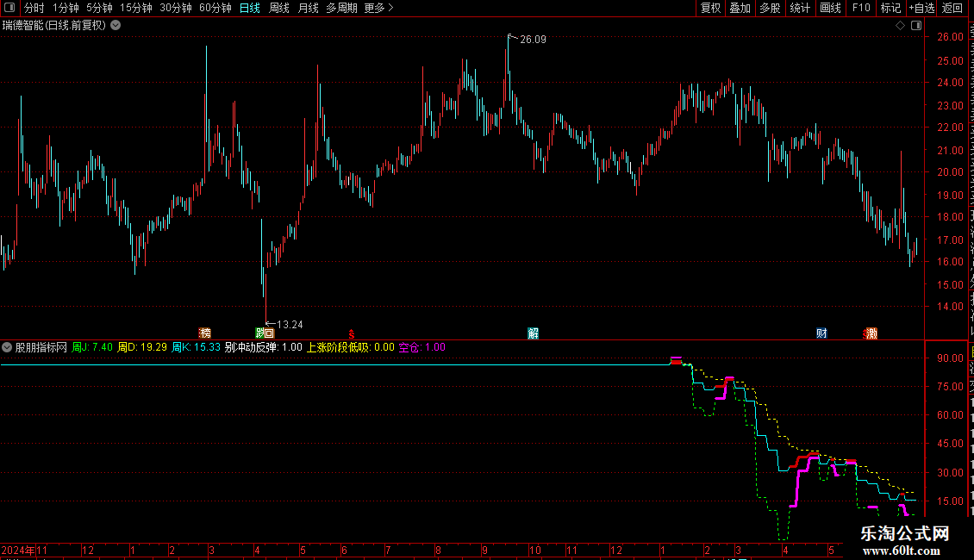This screenshot has height=560, width=974.
Task: Select the 日线 daily chart tab
Action: tap(250, 8)
